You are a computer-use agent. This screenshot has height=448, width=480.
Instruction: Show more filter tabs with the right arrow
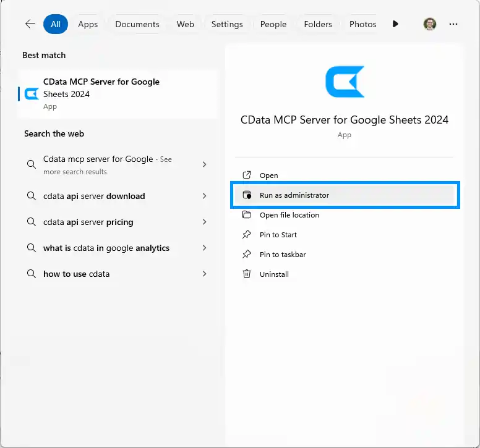[395, 24]
